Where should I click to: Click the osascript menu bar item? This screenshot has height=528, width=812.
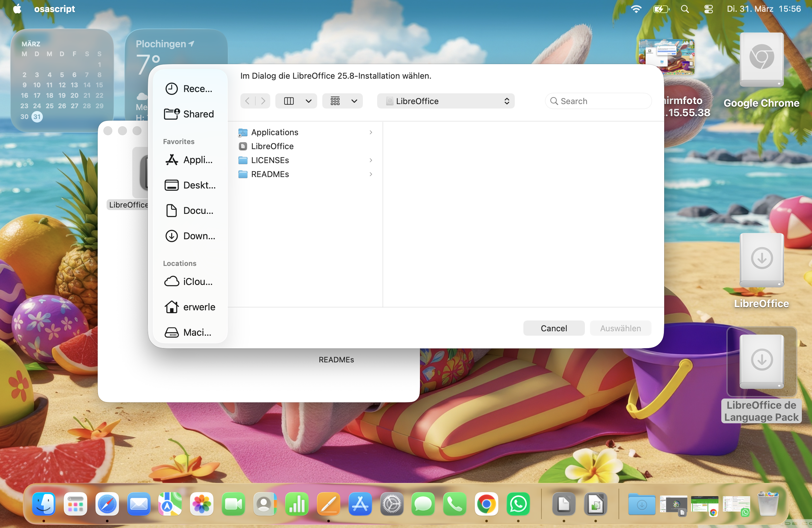pos(54,9)
